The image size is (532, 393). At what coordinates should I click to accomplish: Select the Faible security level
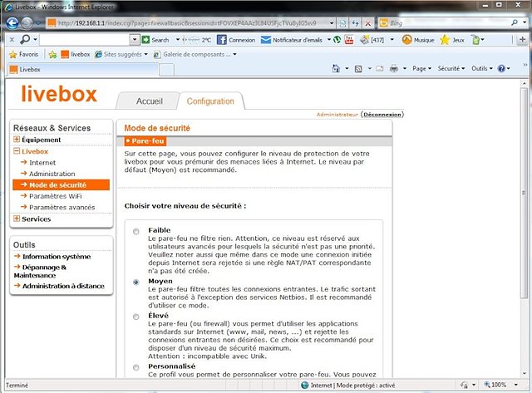[135, 231]
